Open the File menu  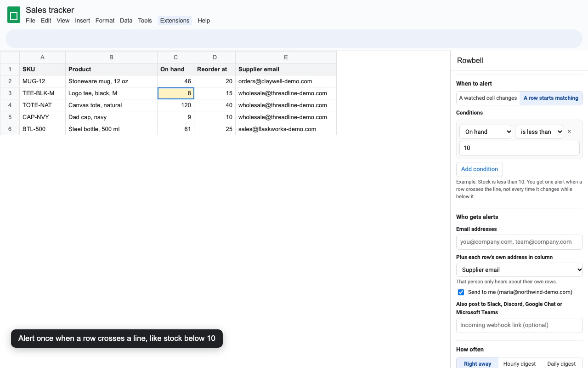tap(30, 20)
